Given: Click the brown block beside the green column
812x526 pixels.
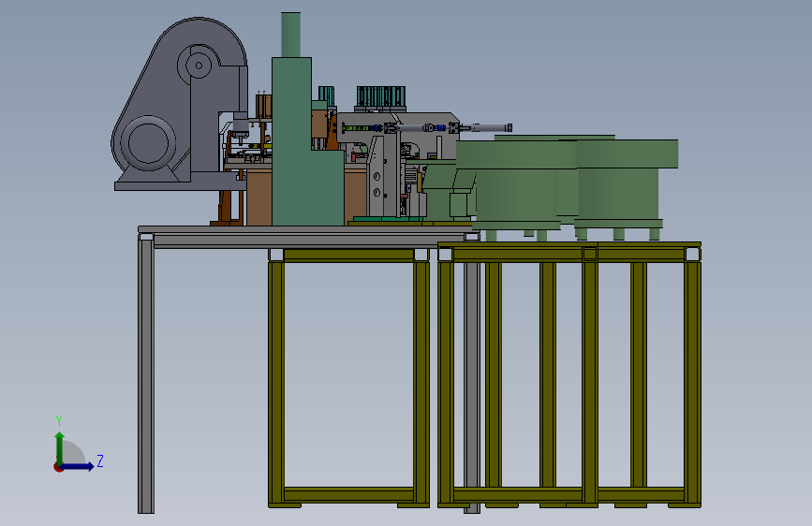Looking at the screenshot, I should [258, 197].
